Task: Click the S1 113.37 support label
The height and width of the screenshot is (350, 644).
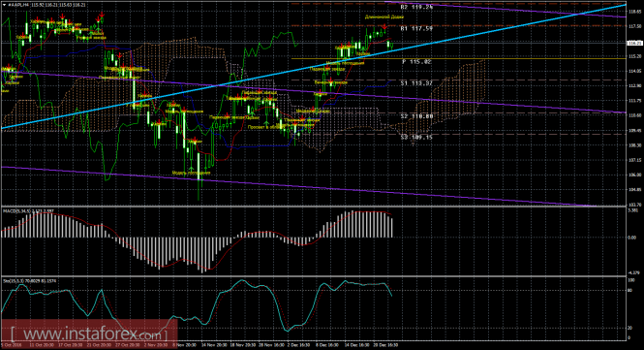Action: pyautogui.click(x=416, y=83)
